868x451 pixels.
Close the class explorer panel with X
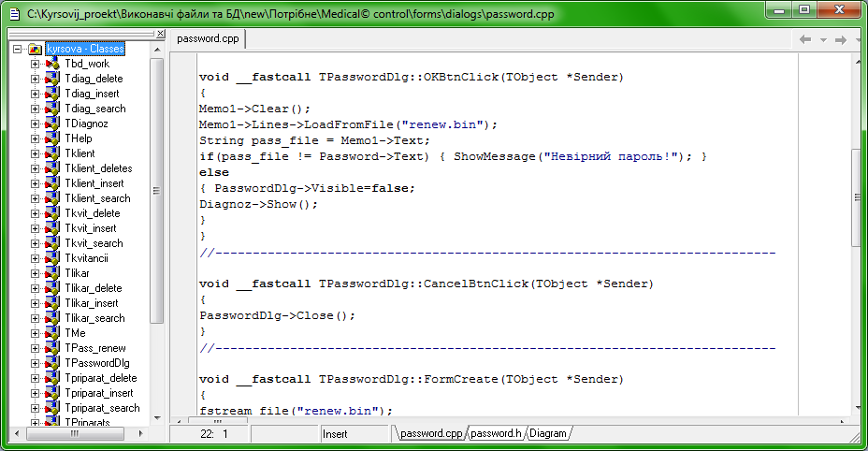[x=160, y=34]
